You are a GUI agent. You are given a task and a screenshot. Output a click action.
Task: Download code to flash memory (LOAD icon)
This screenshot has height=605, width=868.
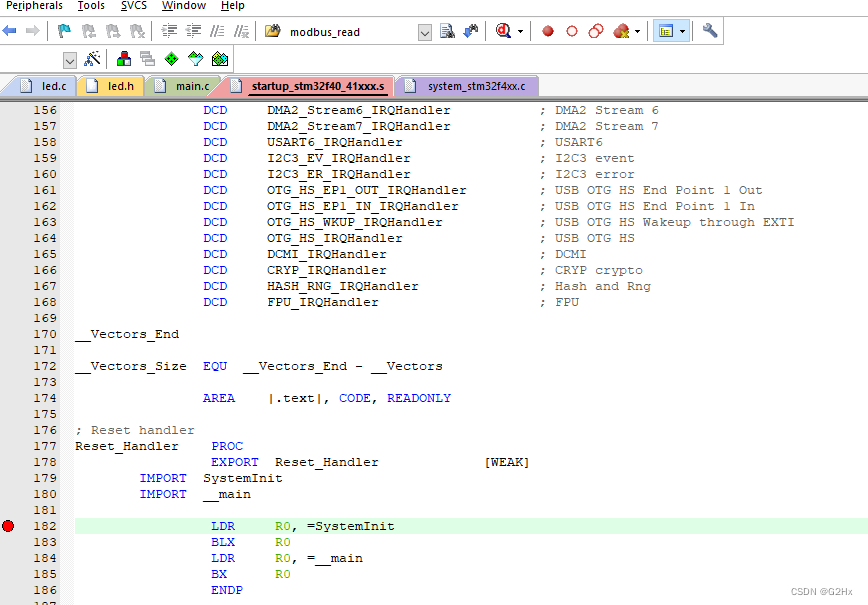coord(122,58)
